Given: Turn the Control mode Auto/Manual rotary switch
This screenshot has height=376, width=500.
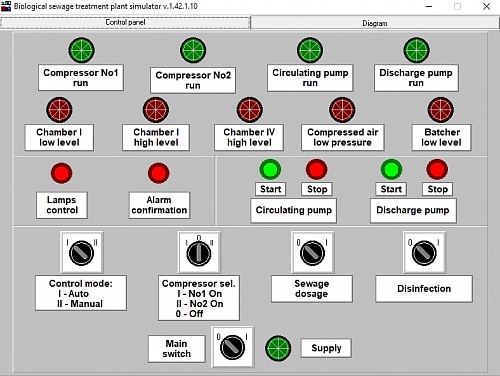Looking at the screenshot, I should [x=82, y=252].
